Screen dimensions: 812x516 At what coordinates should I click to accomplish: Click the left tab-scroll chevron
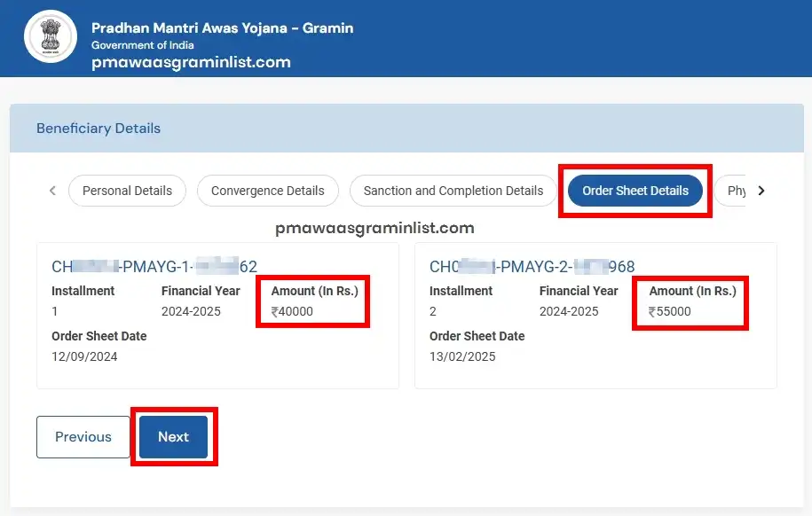52,191
